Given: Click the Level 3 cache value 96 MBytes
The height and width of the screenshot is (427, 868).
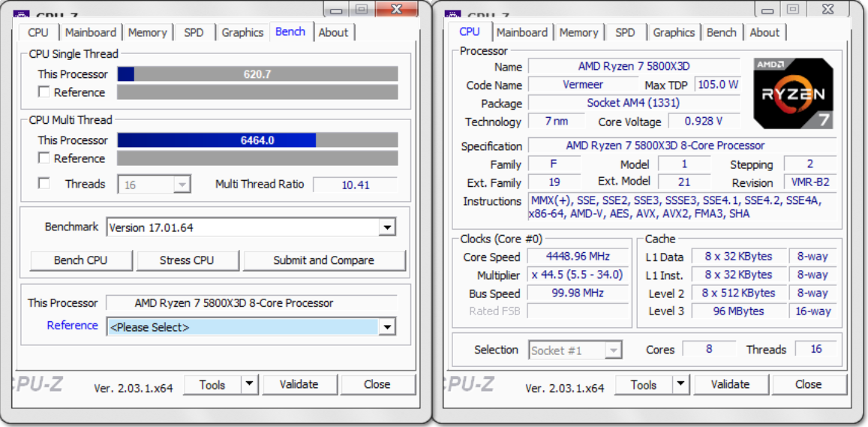Looking at the screenshot, I should point(739,311).
